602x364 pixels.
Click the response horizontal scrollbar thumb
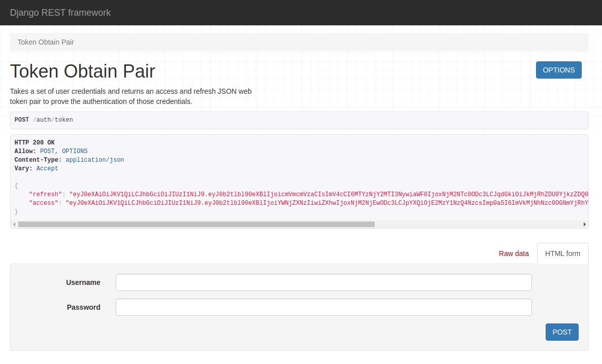196,225
